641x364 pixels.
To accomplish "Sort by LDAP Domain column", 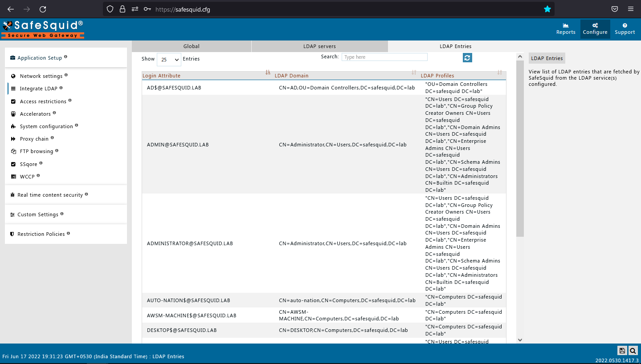I will coord(345,76).
